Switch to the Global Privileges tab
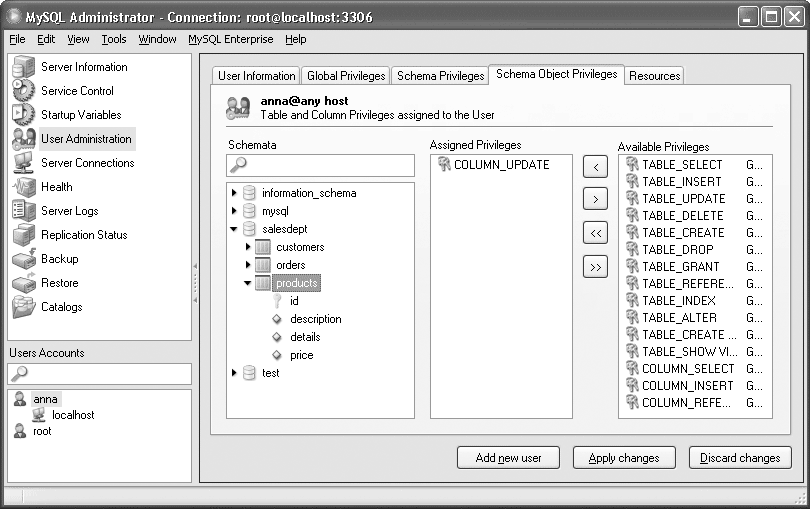810x509 pixels. pyautogui.click(x=345, y=76)
